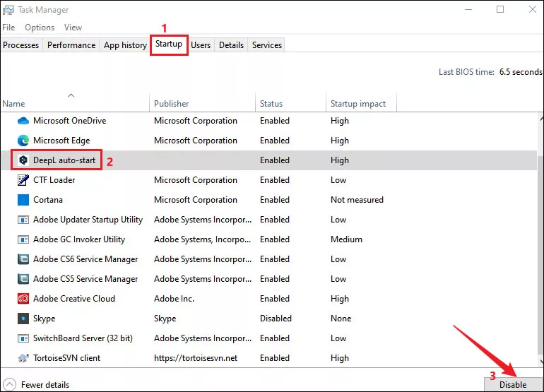
Task: Open the View menu
Action: click(73, 28)
